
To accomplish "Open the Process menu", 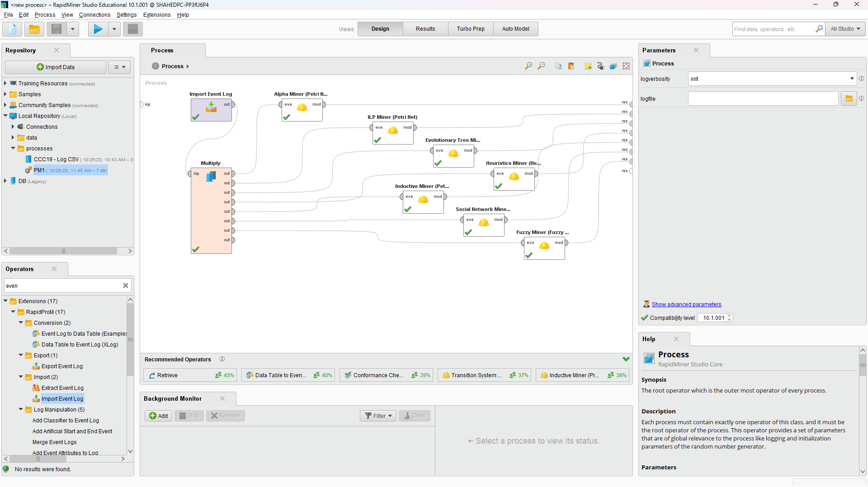I will coord(45,15).
